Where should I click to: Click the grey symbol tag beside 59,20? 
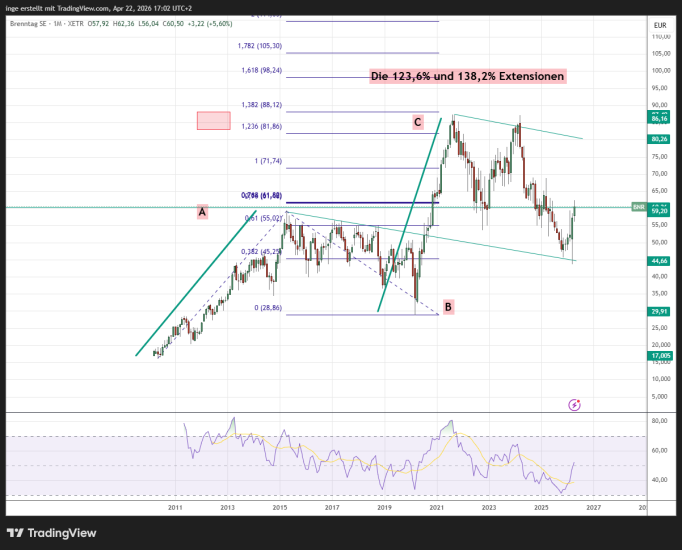pyautogui.click(x=637, y=207)
